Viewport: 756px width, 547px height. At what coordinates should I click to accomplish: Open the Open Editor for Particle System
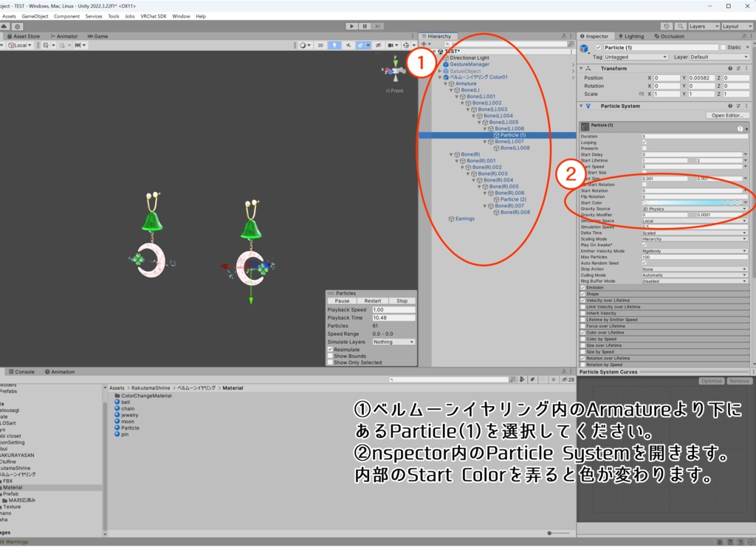point(726,115)
